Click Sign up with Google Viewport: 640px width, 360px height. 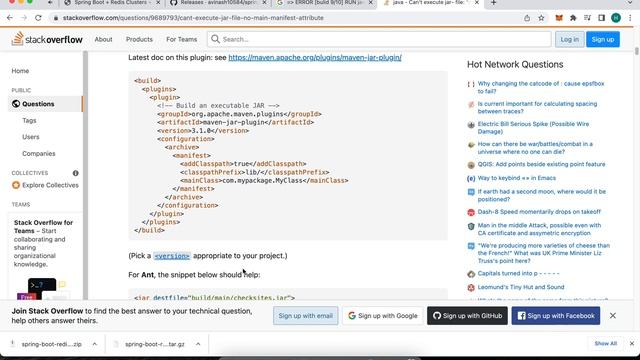(x=382, y=316)
